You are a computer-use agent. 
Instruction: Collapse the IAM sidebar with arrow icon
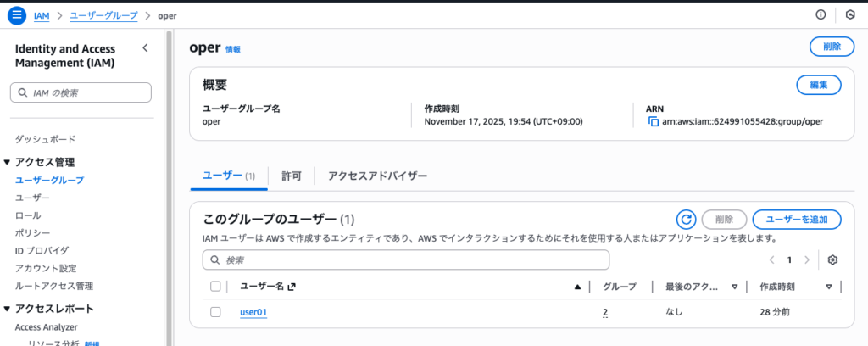(x=145, y=48)
